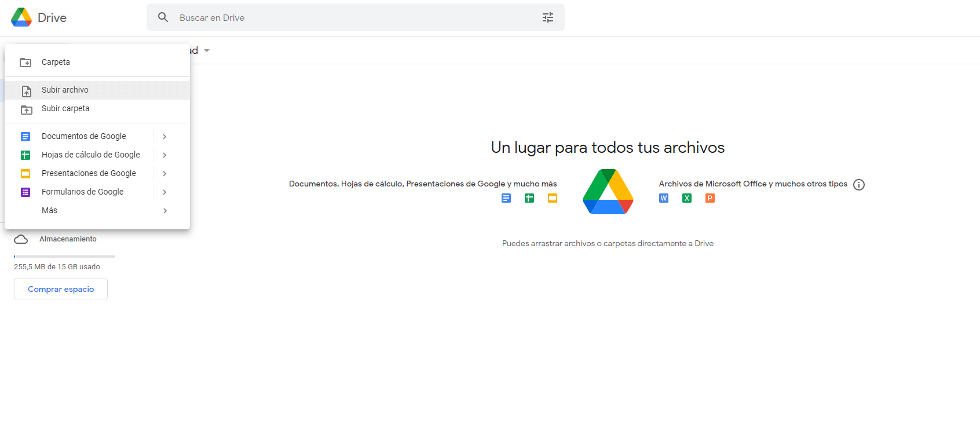This screenshot has height=443, width=980.
Task: Click the Google Drive logo
Action: (21, 17)
